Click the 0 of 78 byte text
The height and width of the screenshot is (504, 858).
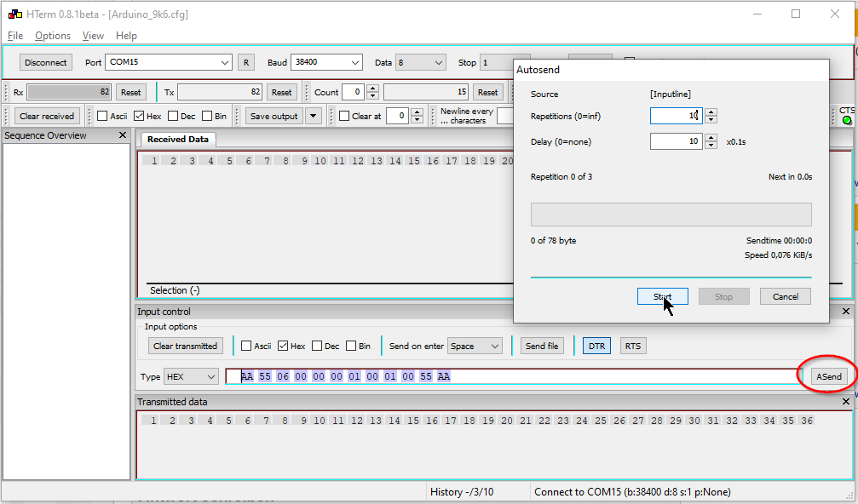(x=553, y=241)
